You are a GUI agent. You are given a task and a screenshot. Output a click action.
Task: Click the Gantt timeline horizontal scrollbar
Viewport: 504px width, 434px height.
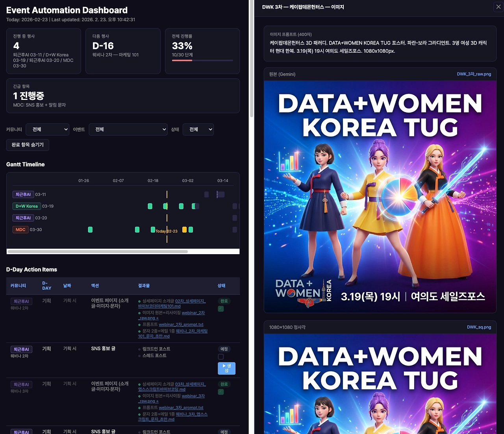[98, 251]
